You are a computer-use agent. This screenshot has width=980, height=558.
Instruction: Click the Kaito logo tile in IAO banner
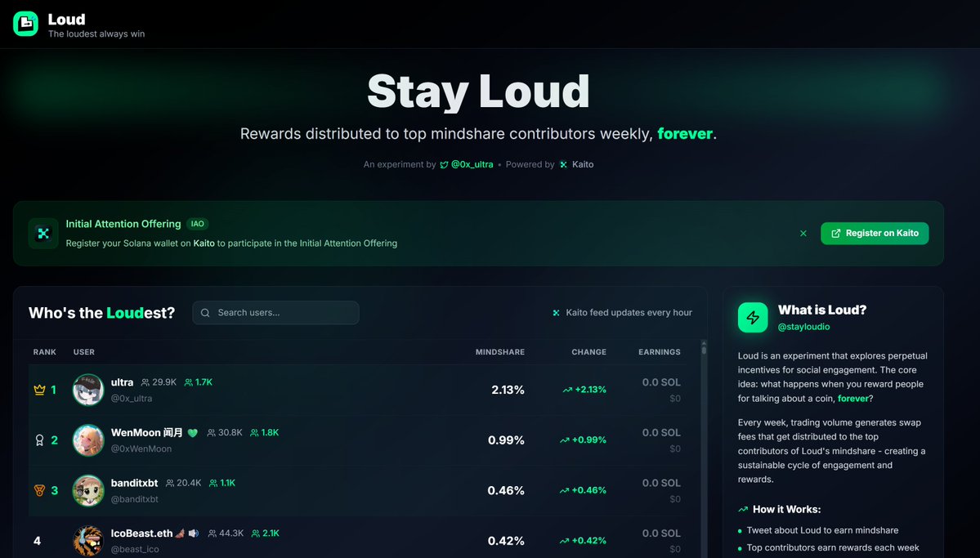click(x=43, y=233)
